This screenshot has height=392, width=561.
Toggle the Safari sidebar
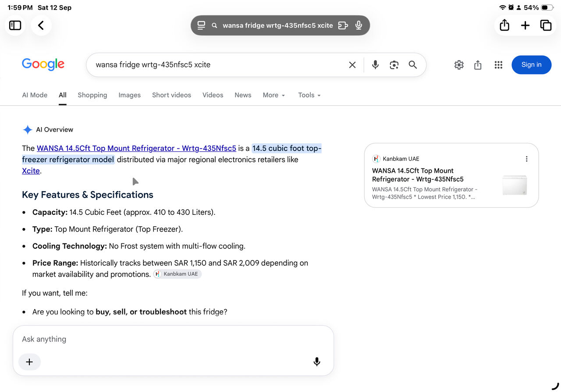pyautogui.click(x=15, y=25)
